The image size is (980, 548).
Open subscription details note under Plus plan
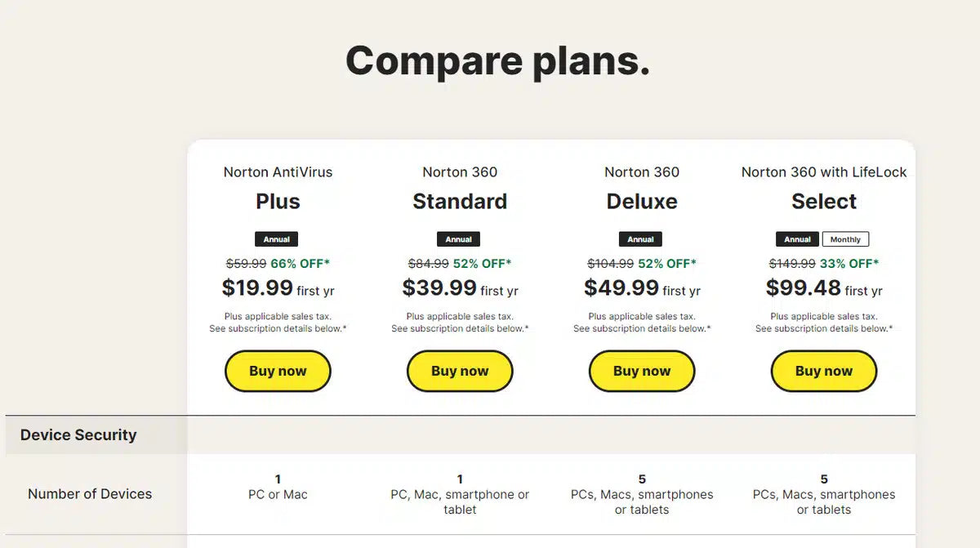278,328
